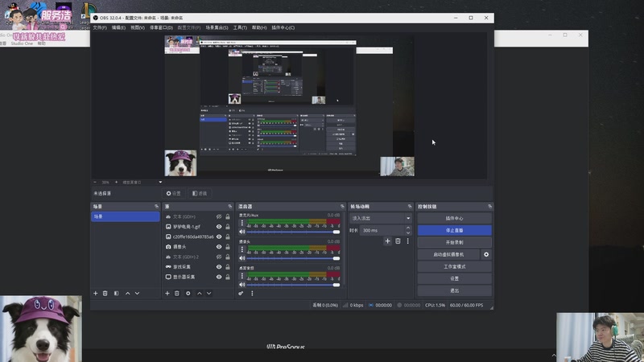This screenshot has width=644, height=362.
Task: Adjust the desktop audio volume slider
Action: click(x=293, y=285)
